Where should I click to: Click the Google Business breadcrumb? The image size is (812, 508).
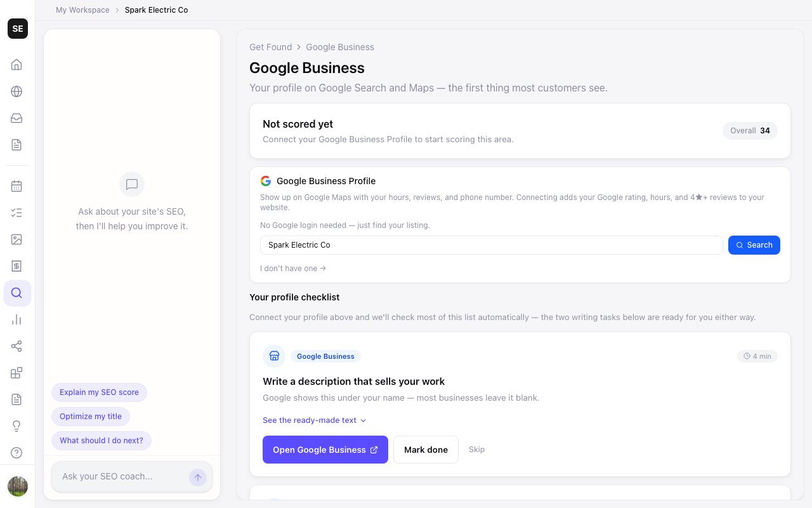[340, 47]
